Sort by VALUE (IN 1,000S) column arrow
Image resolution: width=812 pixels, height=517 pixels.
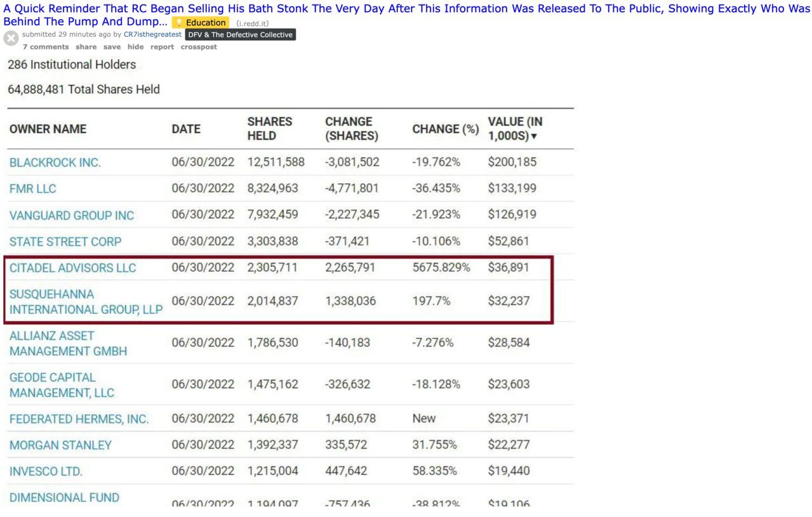pyautogui.click(x=534, y=136)
